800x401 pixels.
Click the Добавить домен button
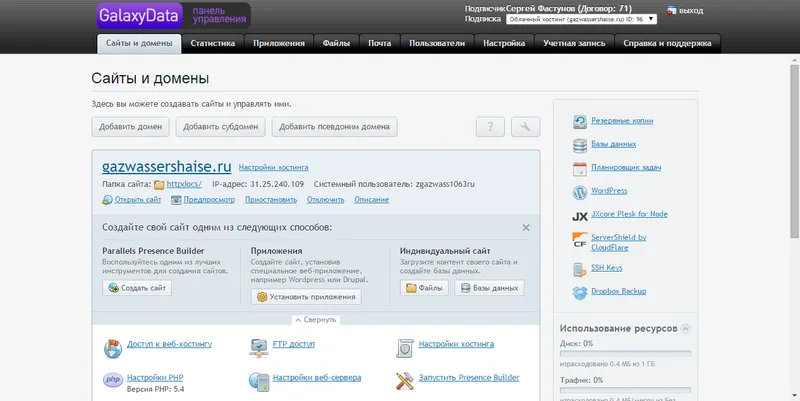[x=130, y=127]
